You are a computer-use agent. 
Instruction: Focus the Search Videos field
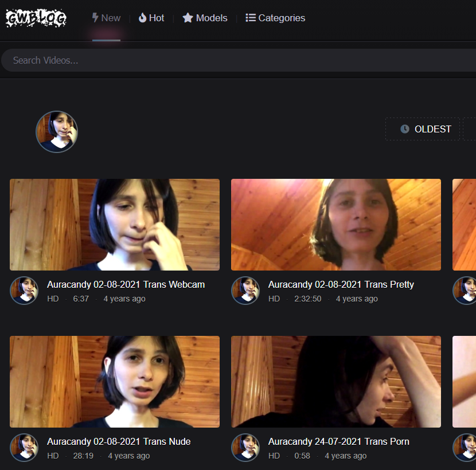(239, 60)
